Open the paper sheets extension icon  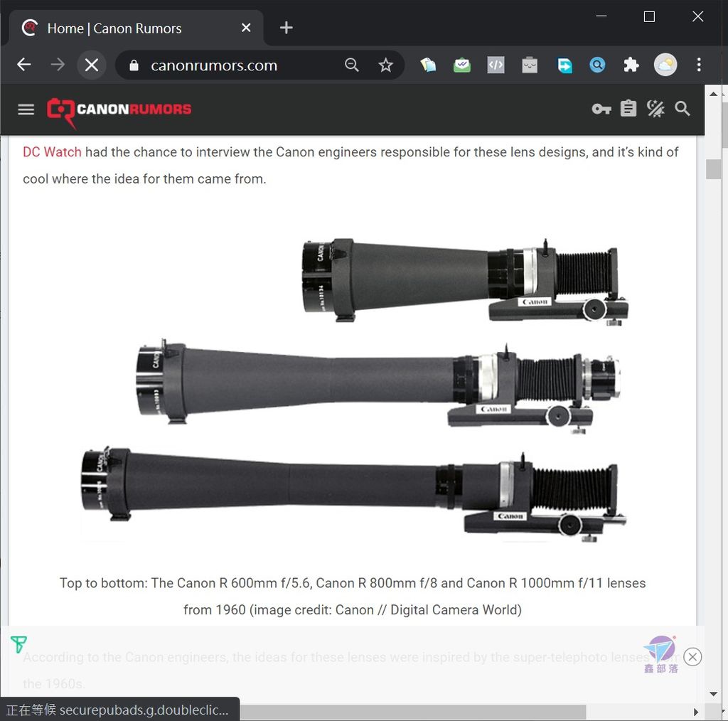[428, 65]
